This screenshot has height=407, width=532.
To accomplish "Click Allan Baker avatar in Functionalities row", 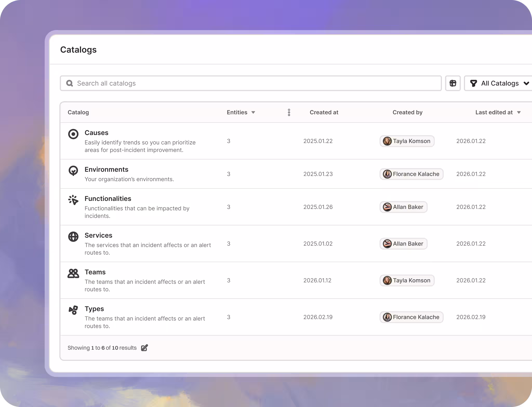I will pos(387,207).
